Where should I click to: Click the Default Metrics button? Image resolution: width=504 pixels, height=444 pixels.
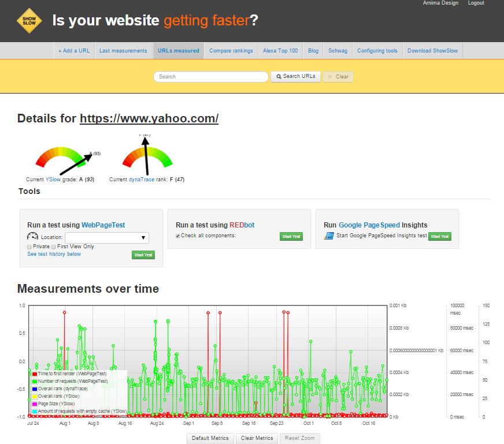pyautogui.click(x=210, y=438)
